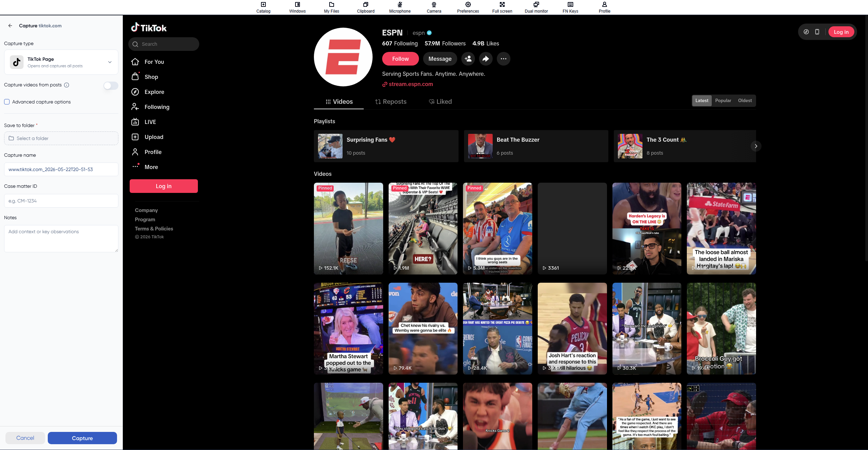Share the ESPN profile with arrow icon
The image size is (868, 450).
tap(486, 59)
